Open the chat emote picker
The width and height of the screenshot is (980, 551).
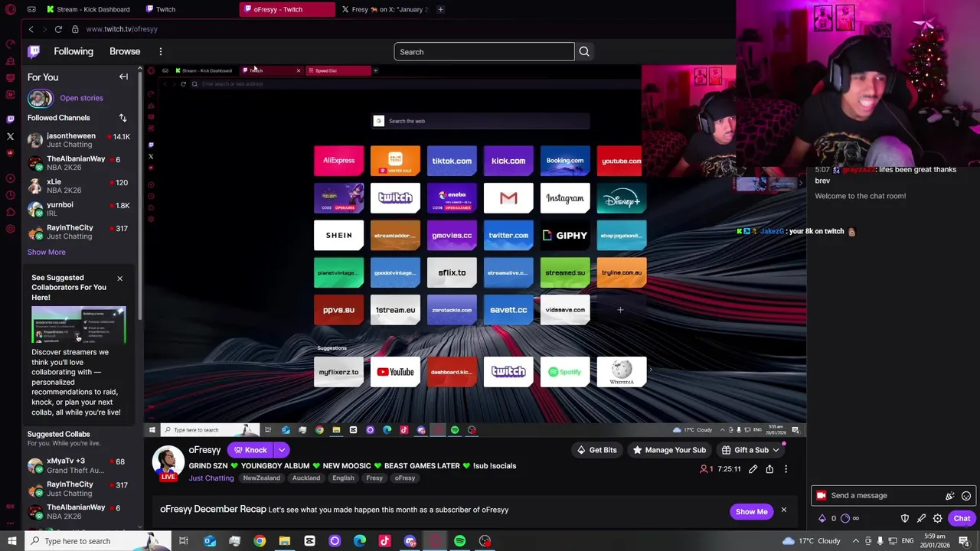click(x=966, y=496)
